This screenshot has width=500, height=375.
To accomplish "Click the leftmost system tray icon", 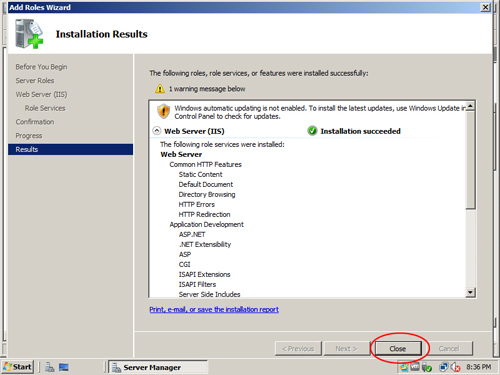I will [x=404, y=367].
